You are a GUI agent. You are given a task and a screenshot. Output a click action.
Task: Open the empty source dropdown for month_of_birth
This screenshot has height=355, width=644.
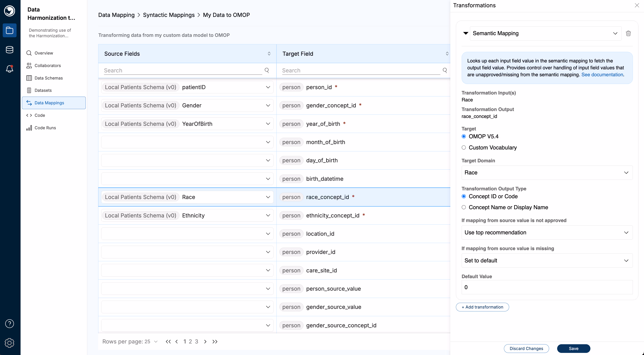click(x=187, y=142)
